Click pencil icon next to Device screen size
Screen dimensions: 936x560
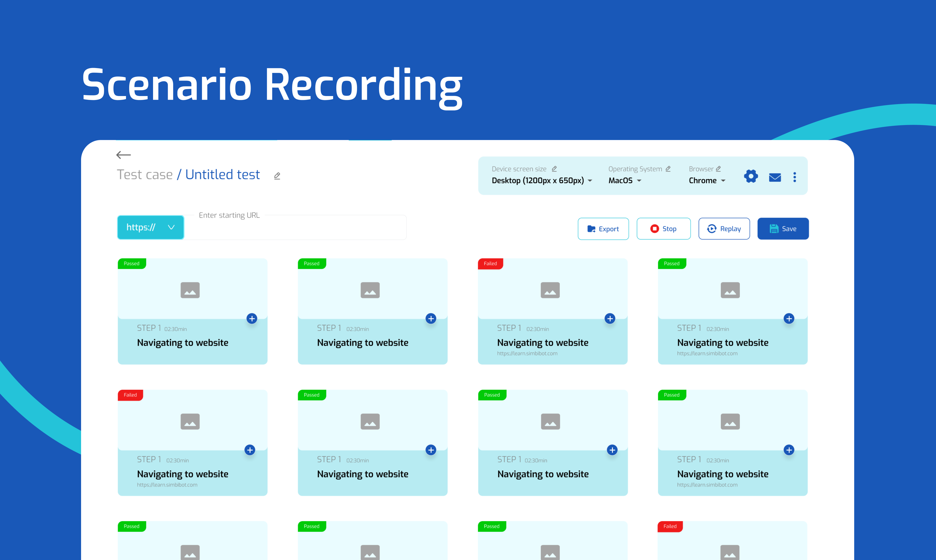tap(554, 169)
